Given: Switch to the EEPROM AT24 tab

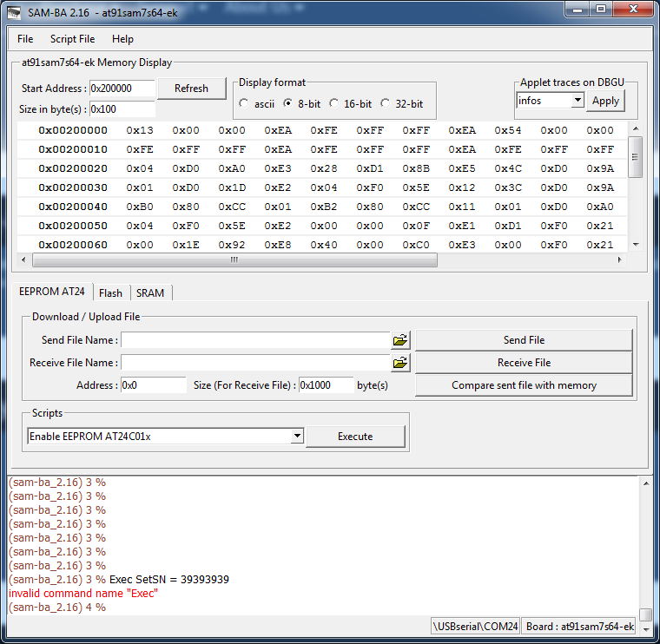Looking at the screenshot, I should [x=52, y=291].
